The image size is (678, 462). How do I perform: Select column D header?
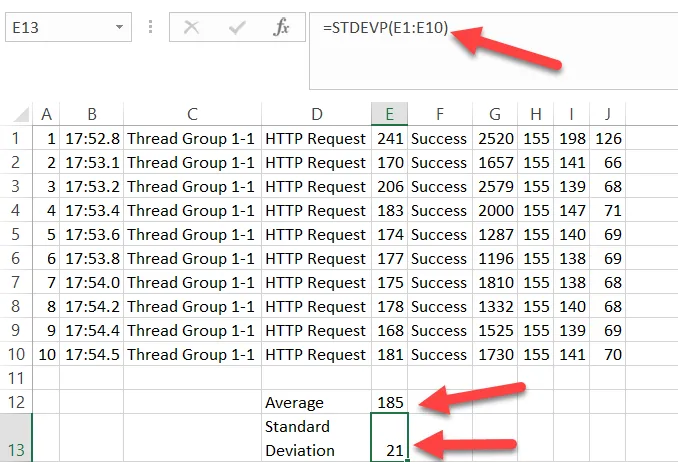click(x=317, y=114)
